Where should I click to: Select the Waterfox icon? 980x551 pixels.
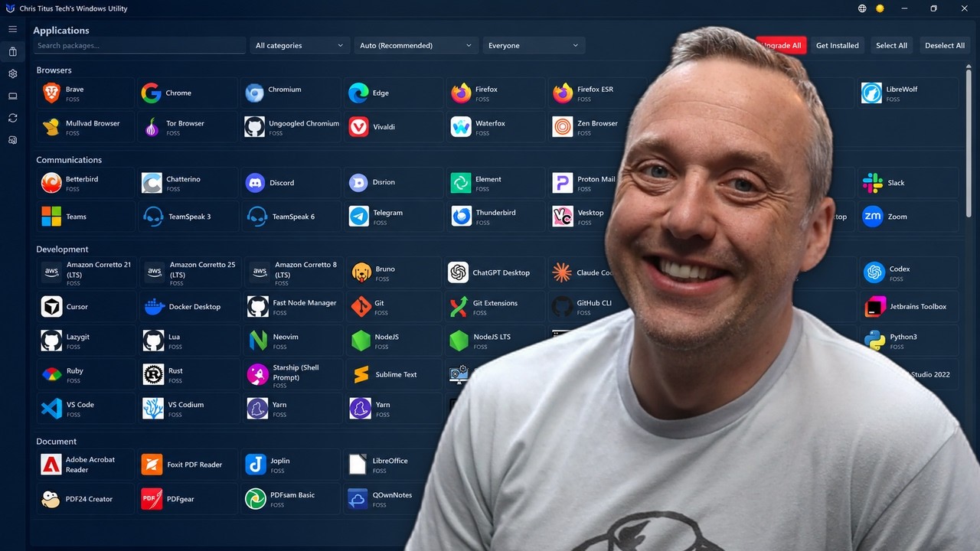[461, 127]
